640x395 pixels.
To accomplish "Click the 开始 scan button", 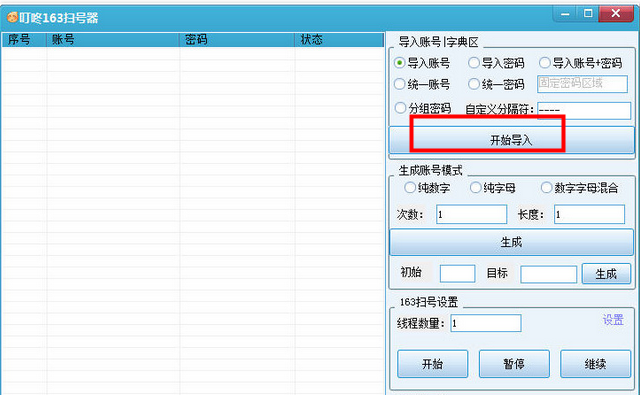I will pos(433,364).
